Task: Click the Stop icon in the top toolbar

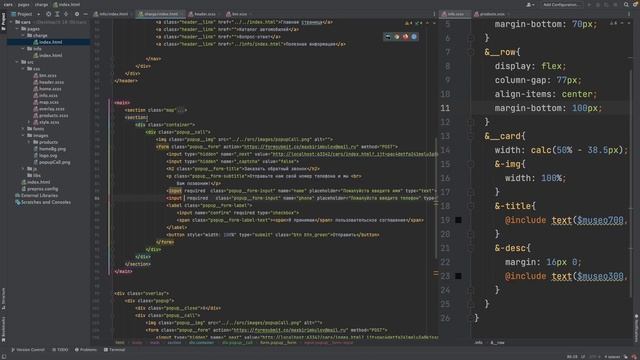Action: click(x=615, y=4)
